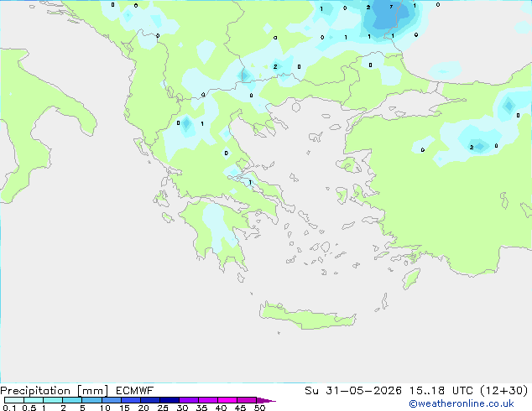
Task: Click the '7' precipitation value on the map
Action: pyautogui.click(x=391, y=7)
